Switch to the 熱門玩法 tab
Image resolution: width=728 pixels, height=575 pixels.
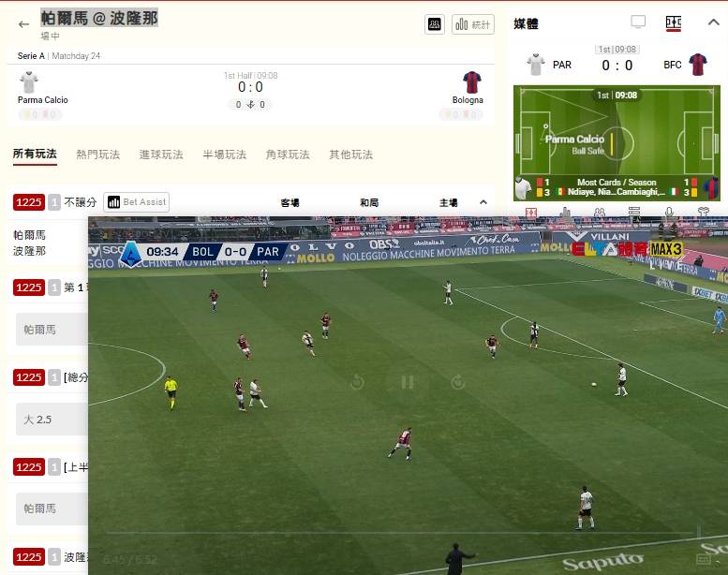pos(98,155)
